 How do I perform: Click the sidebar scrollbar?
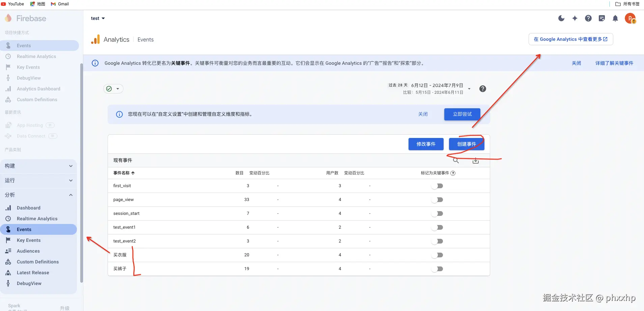81,173
